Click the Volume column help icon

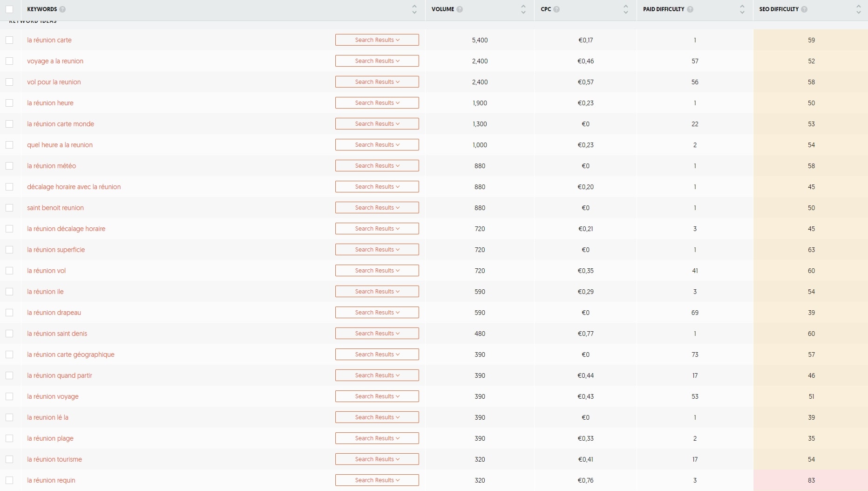(x=460, y=9)
